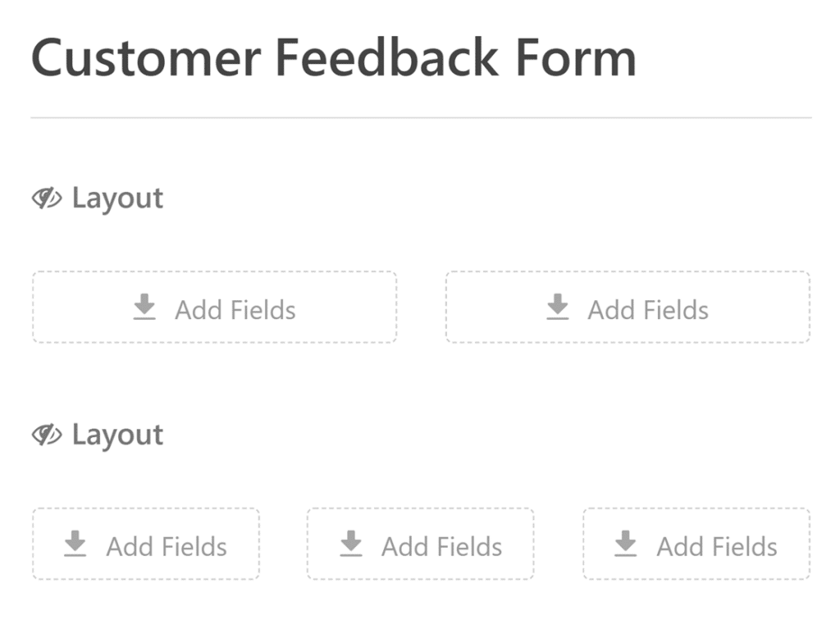Click download arrow icon in three-column layout's right zone
840x620 pixels.
pyautogui.click(x=626, y=544)
